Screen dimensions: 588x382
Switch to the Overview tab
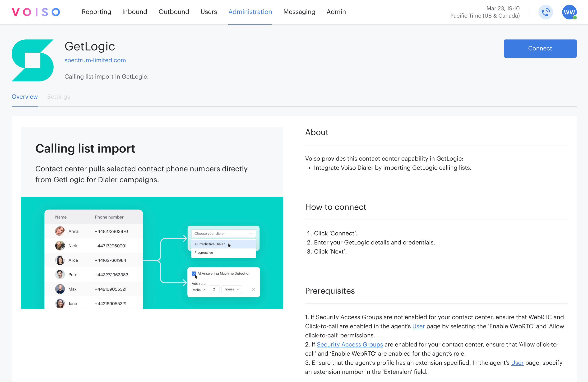point(25,97)
